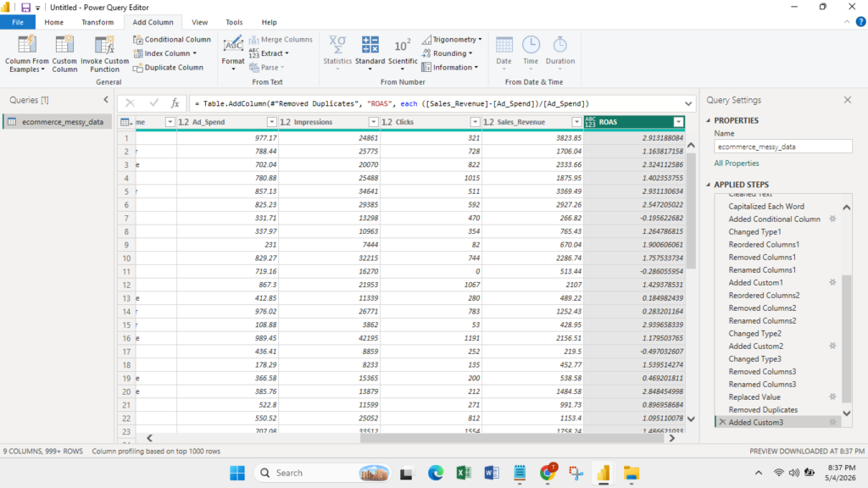The height and width of the screenshot is (488, 868).
Task: Open Scientific number operations
Action: (x=403, y=53)
